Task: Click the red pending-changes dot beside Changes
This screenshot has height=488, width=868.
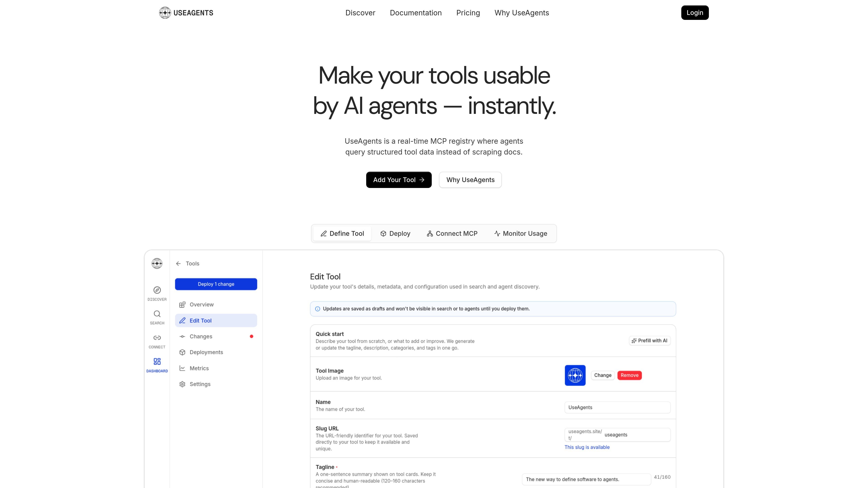Action: [x=251, y=336]
